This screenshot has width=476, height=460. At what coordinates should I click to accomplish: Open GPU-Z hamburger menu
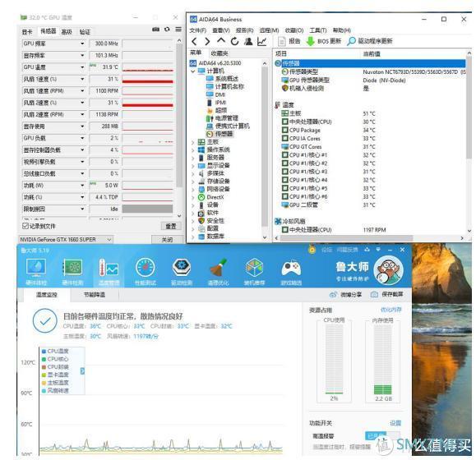point(178,30)
